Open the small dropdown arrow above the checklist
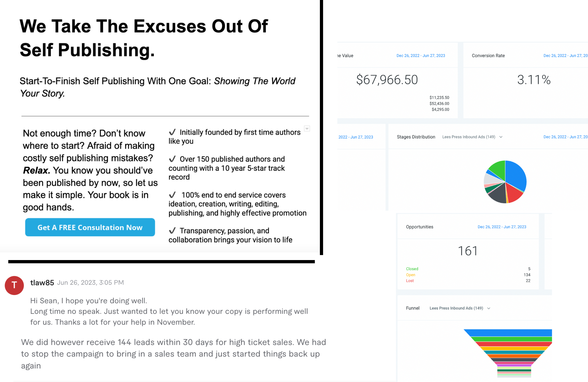588x382 pixels. tap(307, 129)
